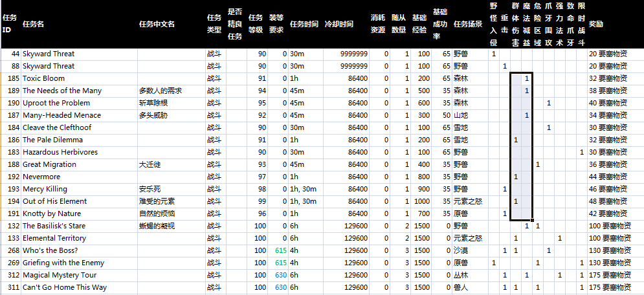Screen dimensions: 644x295
Task: Select the 任务中文名 header cell
Action: tap(157, 24)
